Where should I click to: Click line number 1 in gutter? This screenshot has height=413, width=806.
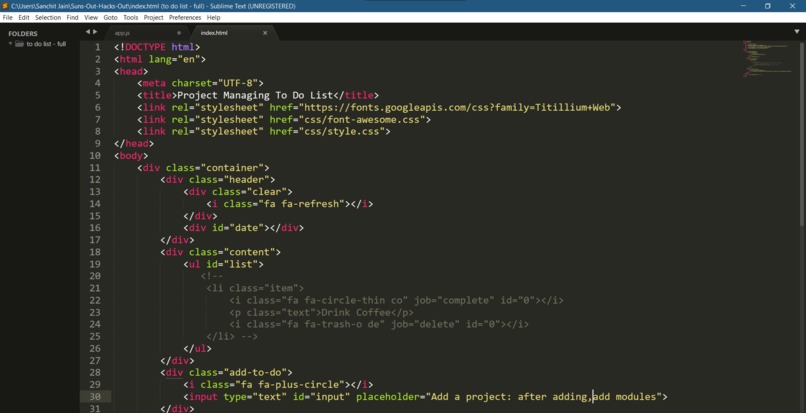coord(98,47)
